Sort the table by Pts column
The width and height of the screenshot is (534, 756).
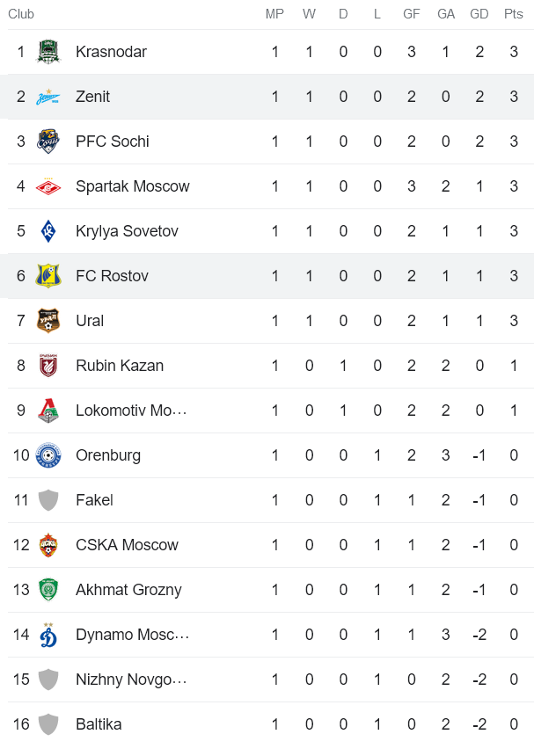[x=513, y=13]
